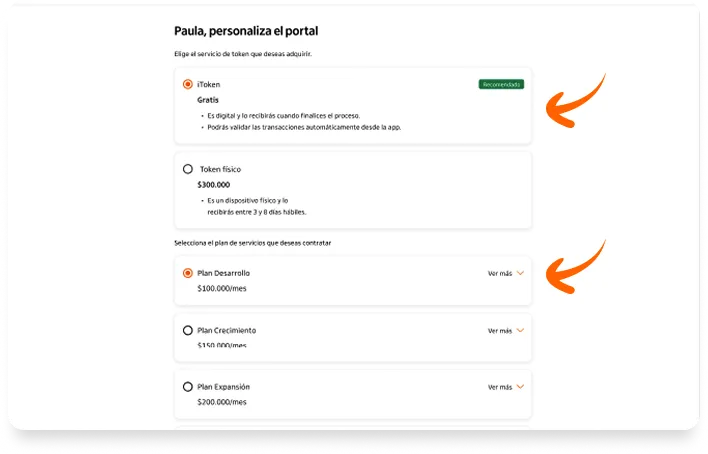
Task: Click the orange arrow beside iToken card
Action: (575, 101)
